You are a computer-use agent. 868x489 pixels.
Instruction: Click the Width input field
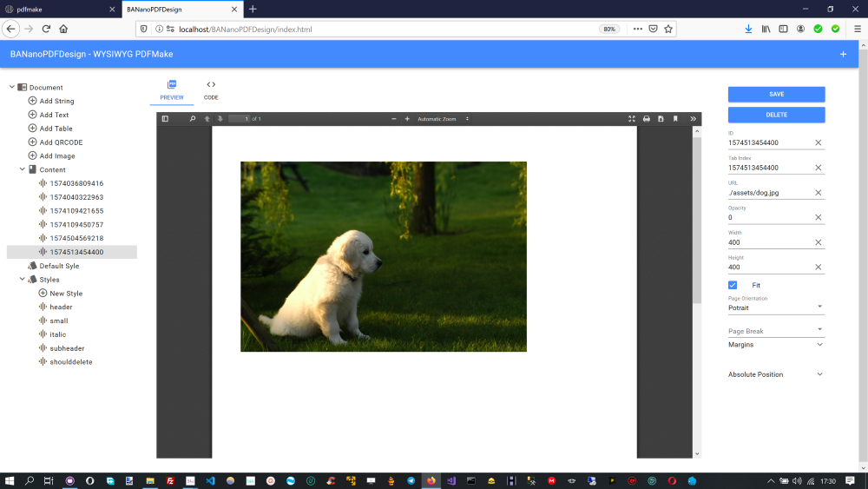click(x=771, y=242)
